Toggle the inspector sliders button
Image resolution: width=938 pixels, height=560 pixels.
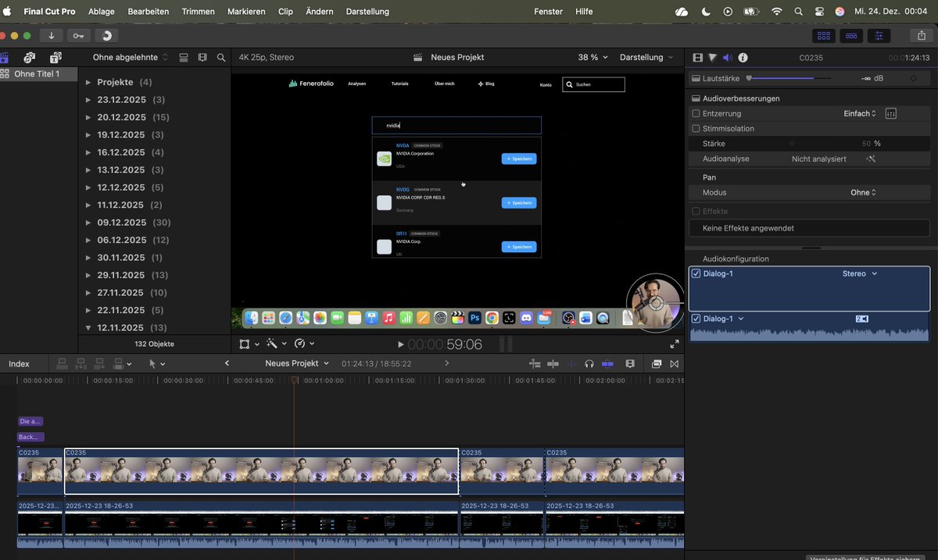tap(879, 35)
